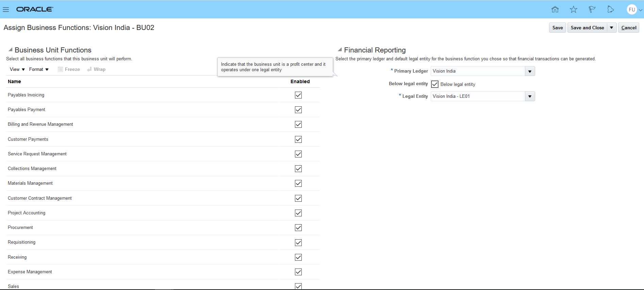Toggle Requisitioning enabled checkbox
This screenshot has height=290, width=644.
pyautogui.click(x=298, y=243)
